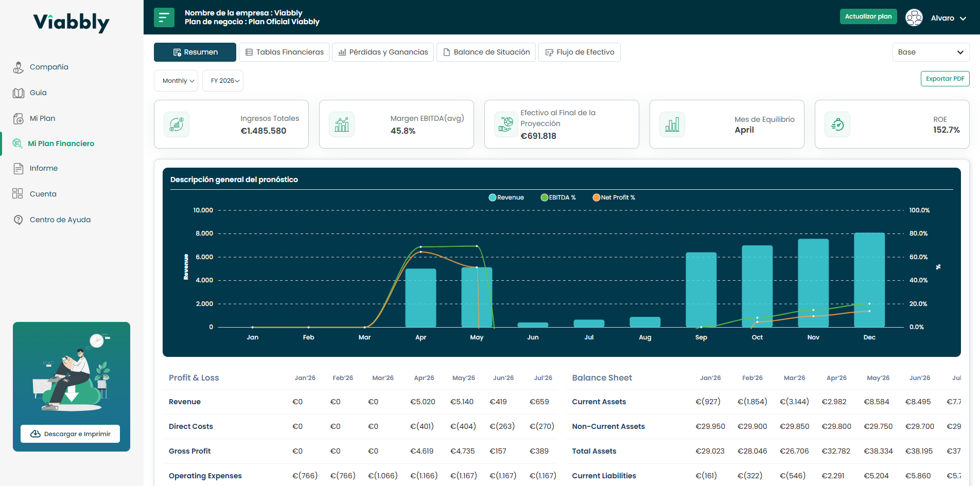Click the Margen EBITDA chart icon
This screenshot has width=980, height=486.
[x=342, y=124]
